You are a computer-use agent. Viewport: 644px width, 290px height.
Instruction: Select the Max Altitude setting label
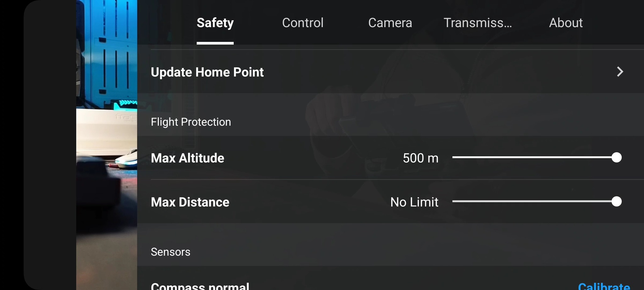[187, 158]
